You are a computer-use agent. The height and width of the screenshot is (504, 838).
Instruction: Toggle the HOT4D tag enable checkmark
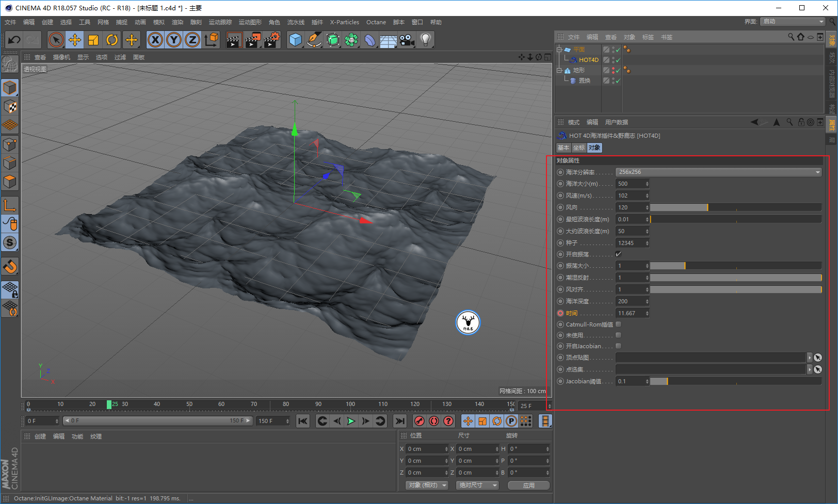(618, 60)
